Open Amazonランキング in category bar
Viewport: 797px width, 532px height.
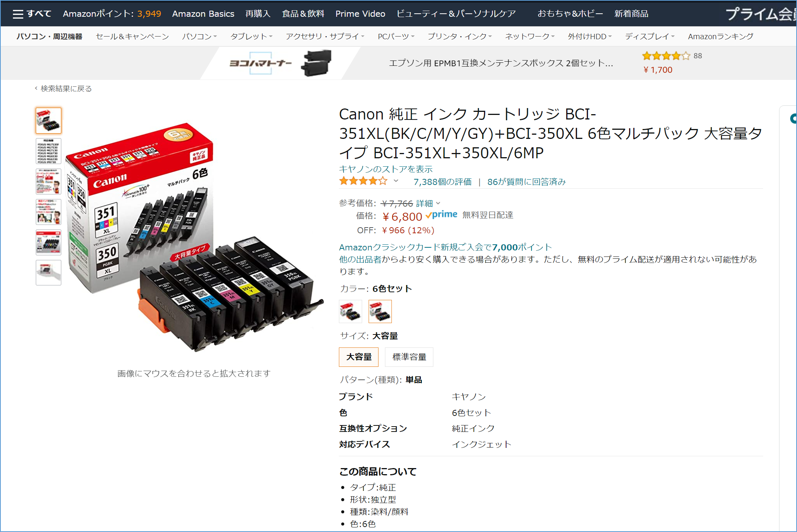pos(720,37)
